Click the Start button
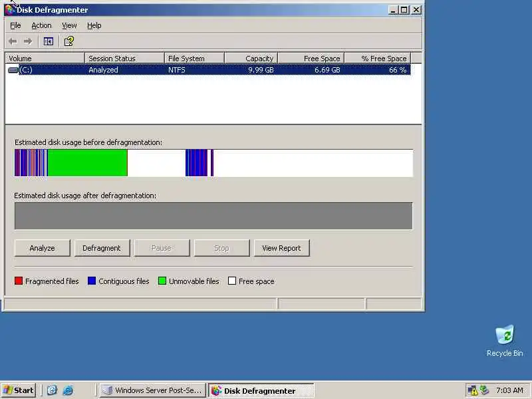Screen dimensions: 532x399 pyautogui.click(x=19, y=390)
